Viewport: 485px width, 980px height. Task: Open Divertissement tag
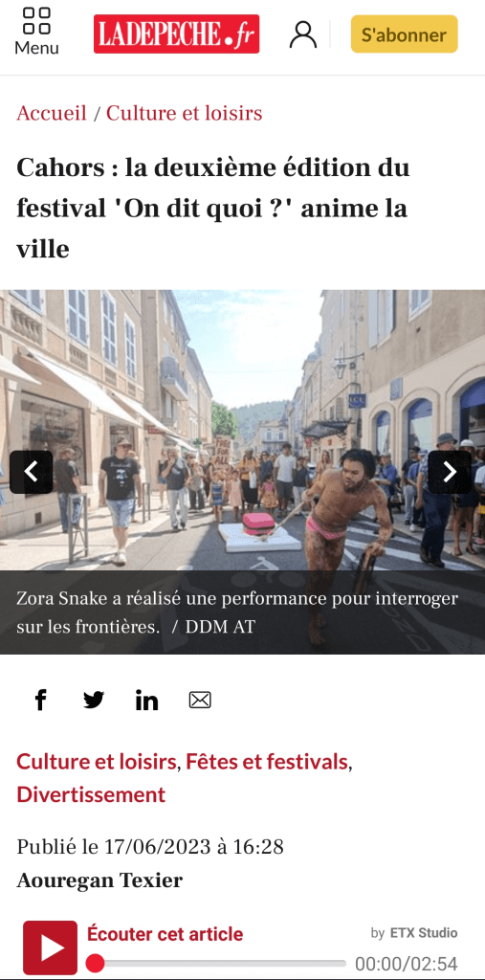[x=91, y=795]
